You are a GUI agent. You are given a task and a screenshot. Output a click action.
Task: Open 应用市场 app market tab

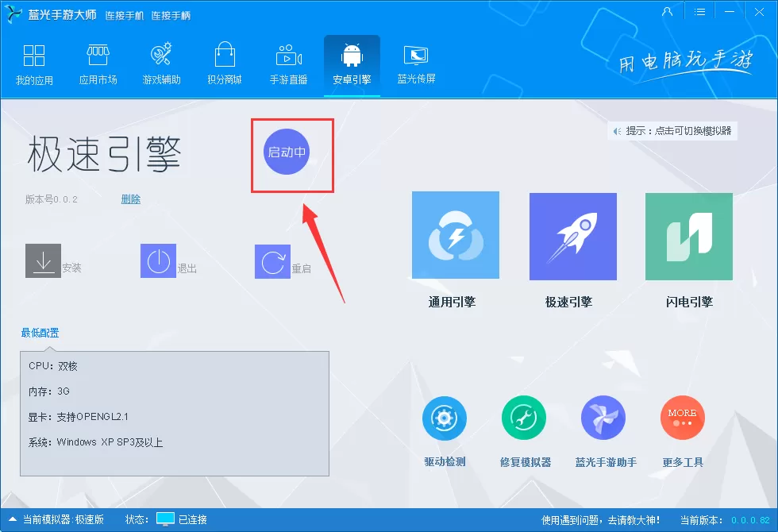pyautogui.click(x=98, y=64)
